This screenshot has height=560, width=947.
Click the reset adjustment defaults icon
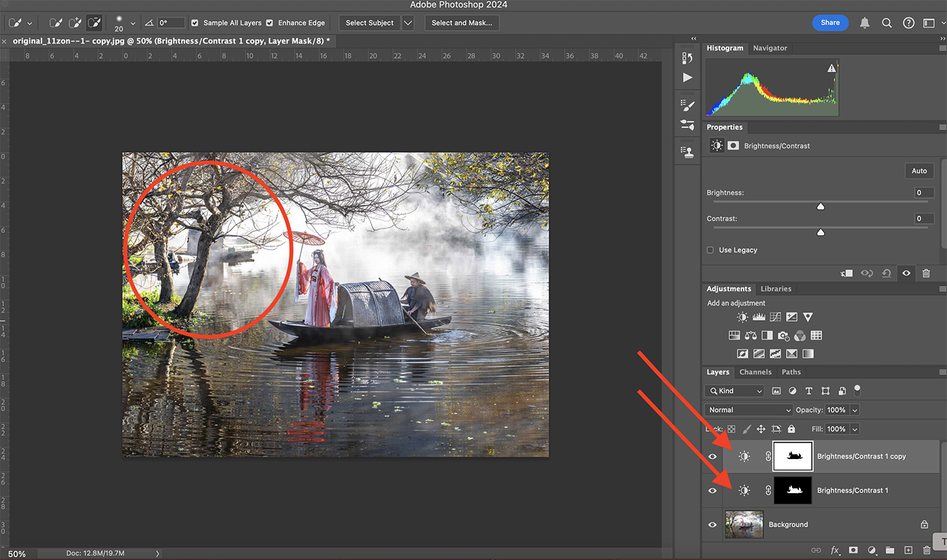886,273
